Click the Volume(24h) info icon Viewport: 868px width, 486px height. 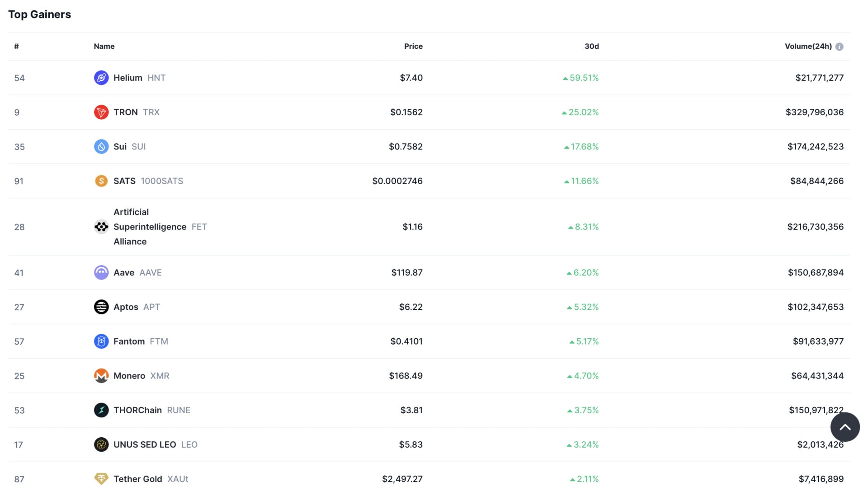(x=839, y=47)
